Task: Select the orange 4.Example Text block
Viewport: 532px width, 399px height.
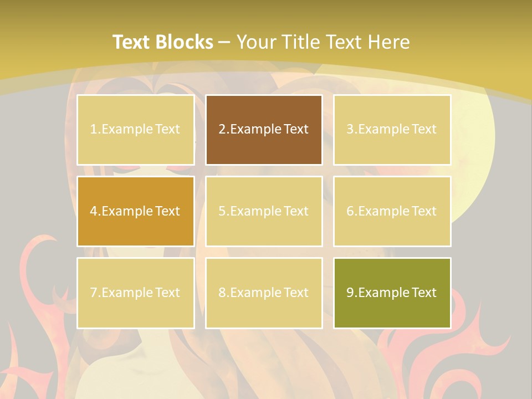Action: pyautogui.click(x=135, y=211)
